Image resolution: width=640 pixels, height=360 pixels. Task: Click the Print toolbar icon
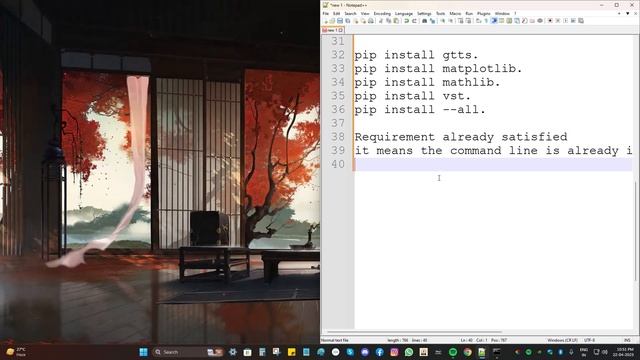click(x=371, y=21)
